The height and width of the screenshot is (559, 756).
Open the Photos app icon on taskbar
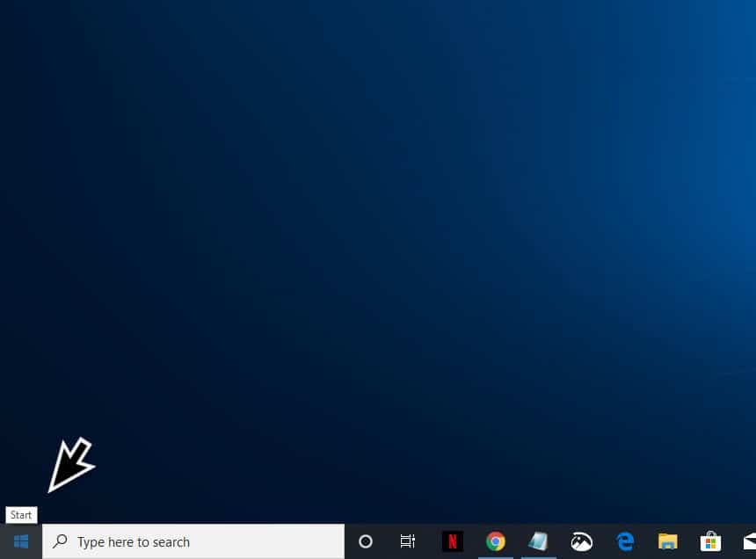pyautogui.click(x=581, y=541)
